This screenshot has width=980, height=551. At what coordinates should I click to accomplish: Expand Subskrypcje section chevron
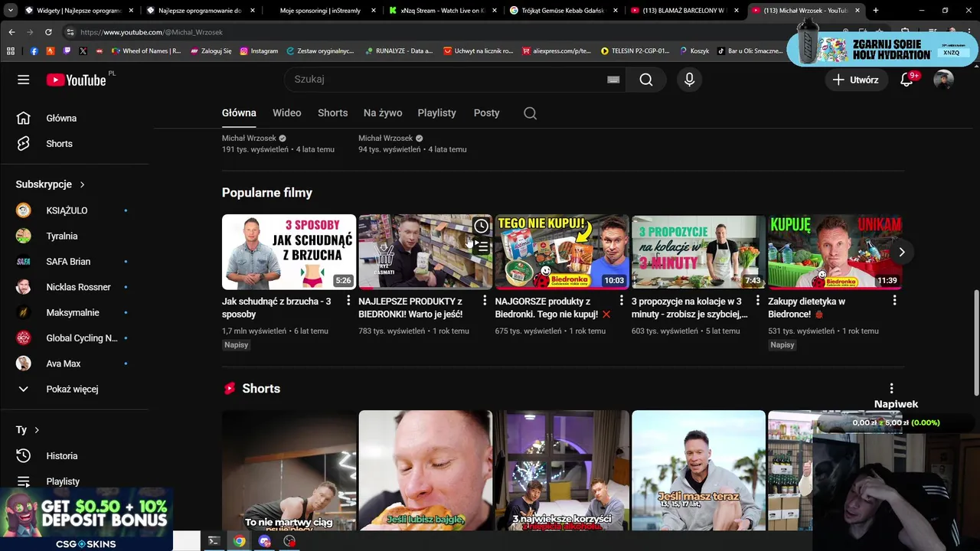coord(82,184)
